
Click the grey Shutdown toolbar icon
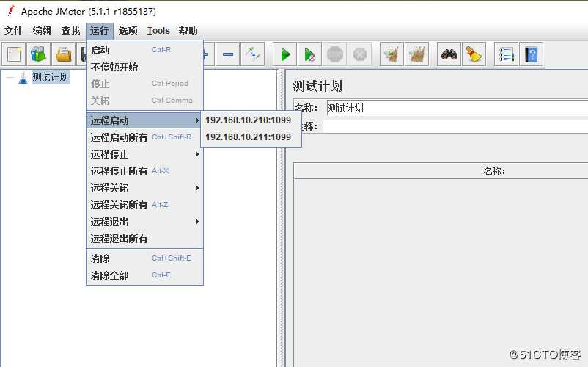(x=360, y=54)
